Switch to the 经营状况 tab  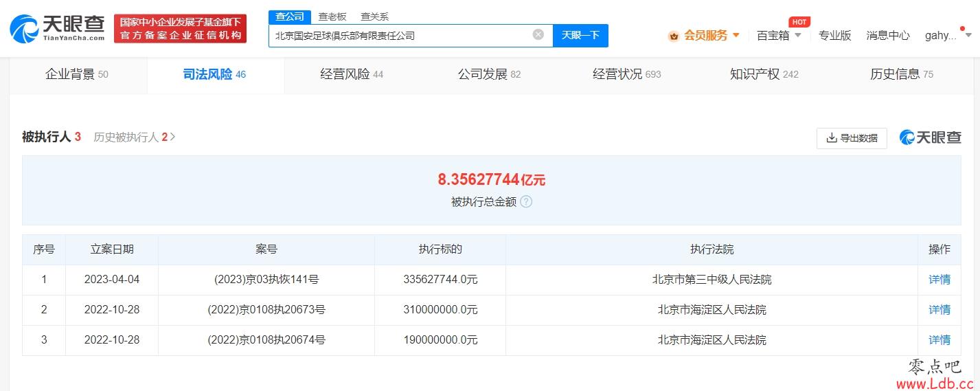(626, 74)
